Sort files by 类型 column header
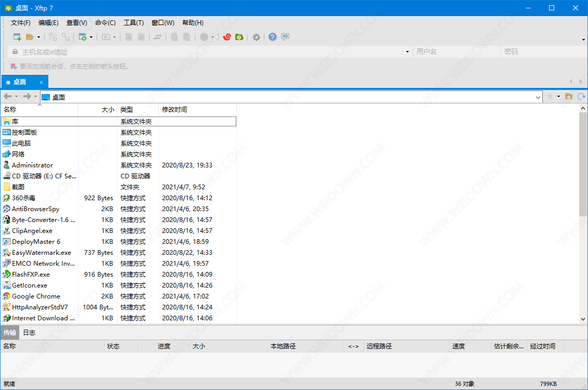Screen dimensions: 588x390 pyautogui.click(x=138, y=110)
